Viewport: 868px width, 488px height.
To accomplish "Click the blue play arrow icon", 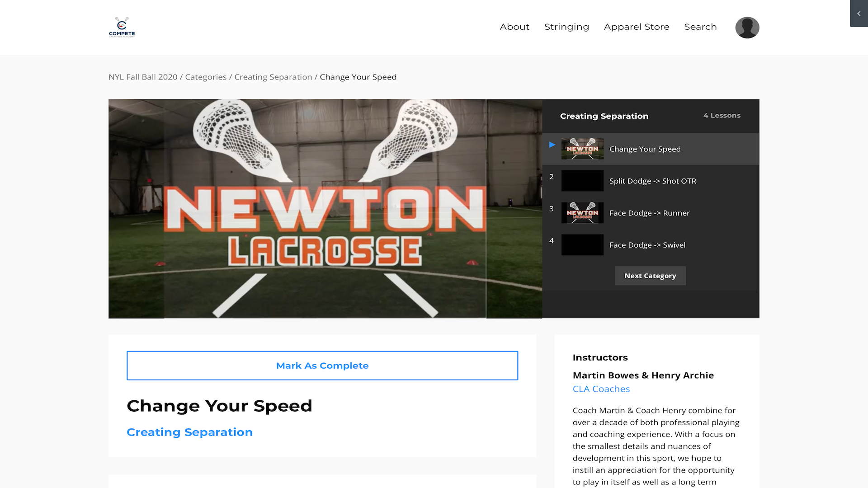I will click(x=552, y=145).
